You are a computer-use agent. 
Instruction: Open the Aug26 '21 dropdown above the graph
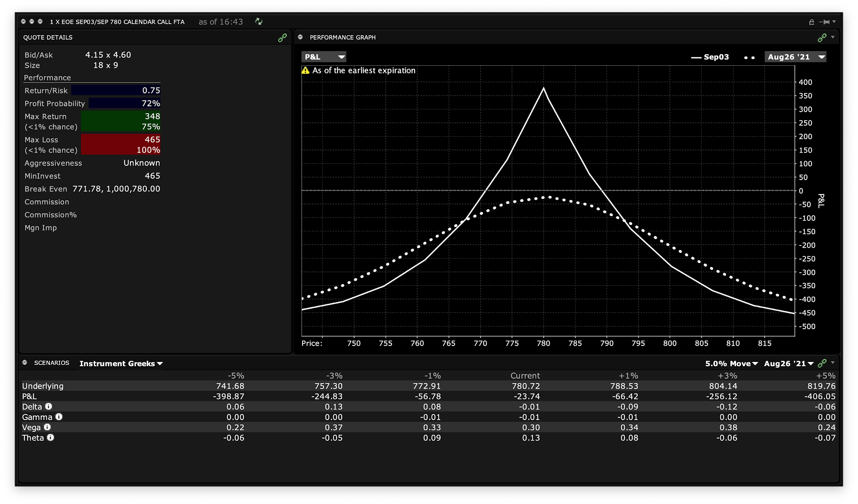point(795,57)
